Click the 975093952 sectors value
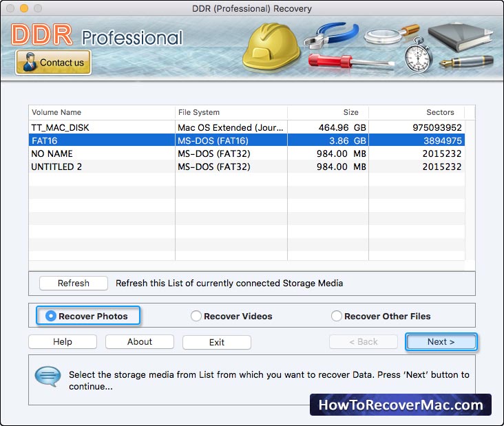This screenshot has width=504, height=426. (437, 127)
